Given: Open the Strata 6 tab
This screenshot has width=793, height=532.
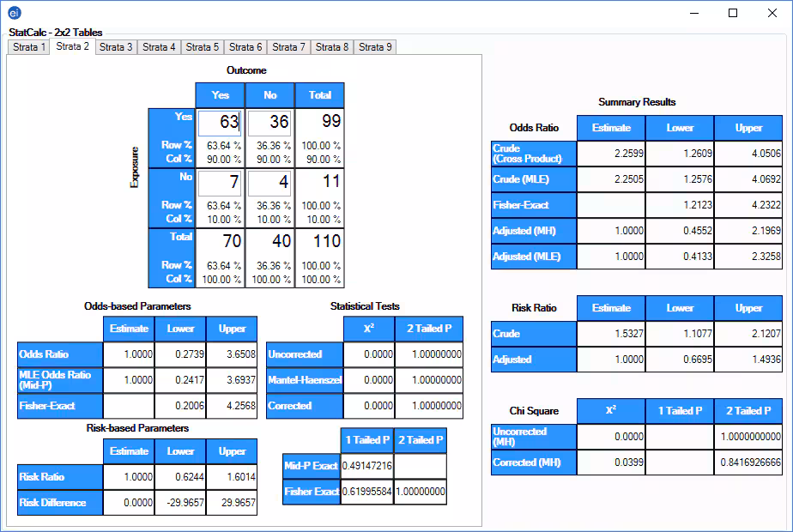Looking at the screenshot, I should pyautogui.click(x=245, y=47).
